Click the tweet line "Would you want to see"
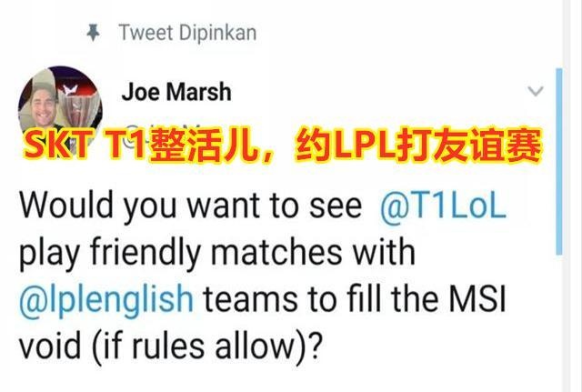The image size is (582, 392). pyautogui.click(x=190, y=206)
